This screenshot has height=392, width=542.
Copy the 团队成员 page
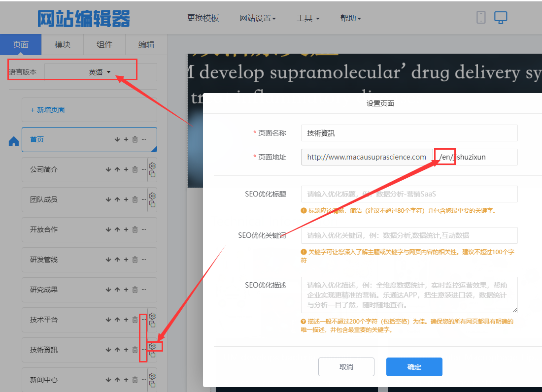click(x=152, y=204)
